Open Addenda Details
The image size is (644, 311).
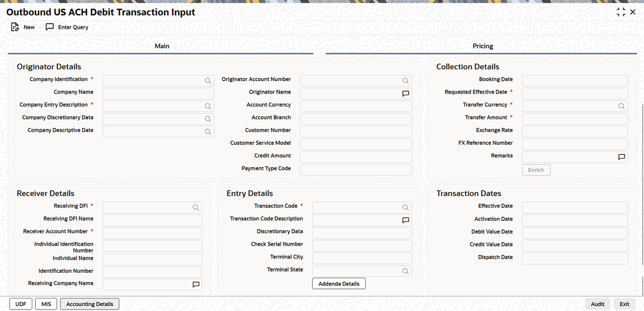point(339,284)
